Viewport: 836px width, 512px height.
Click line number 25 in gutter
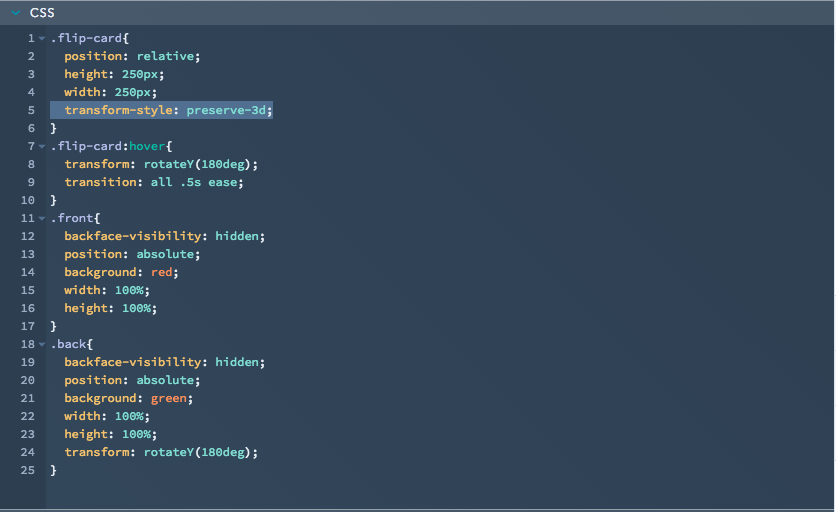(28, 470)
